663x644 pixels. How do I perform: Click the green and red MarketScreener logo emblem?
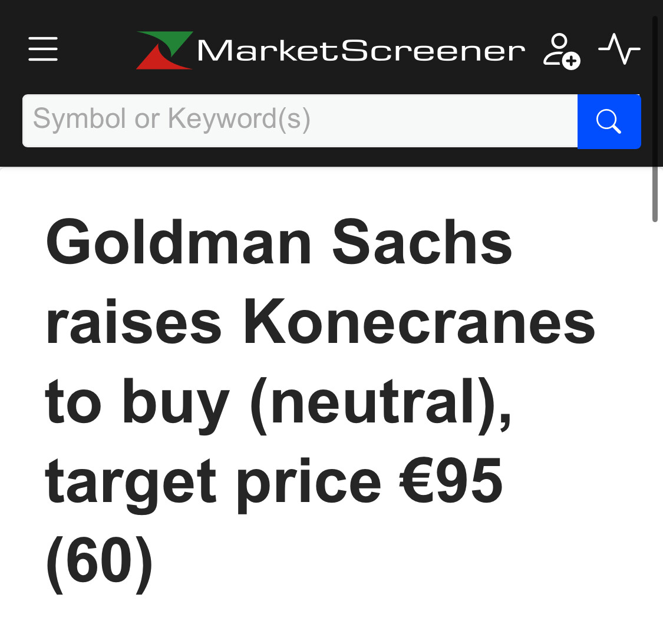tap(164, 50)
